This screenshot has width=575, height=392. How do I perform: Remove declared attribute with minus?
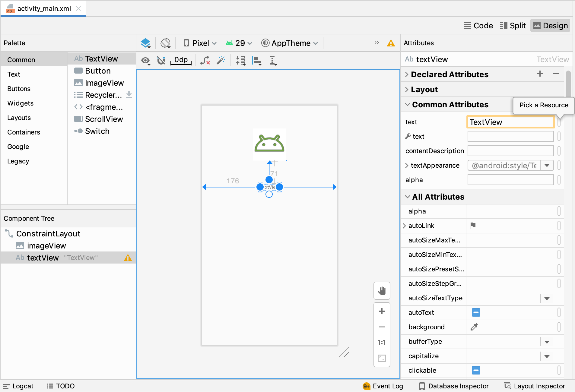tap(556, 74)
